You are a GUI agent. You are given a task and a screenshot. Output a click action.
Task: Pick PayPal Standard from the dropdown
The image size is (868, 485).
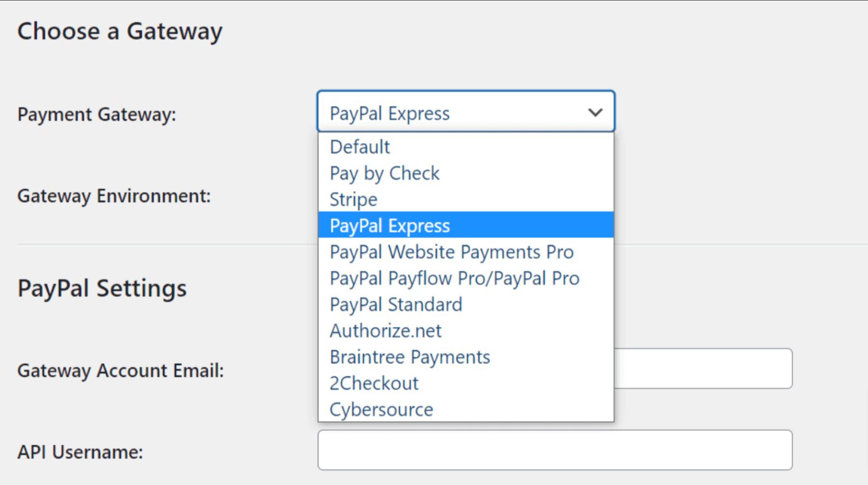click(x=396, y=305)
